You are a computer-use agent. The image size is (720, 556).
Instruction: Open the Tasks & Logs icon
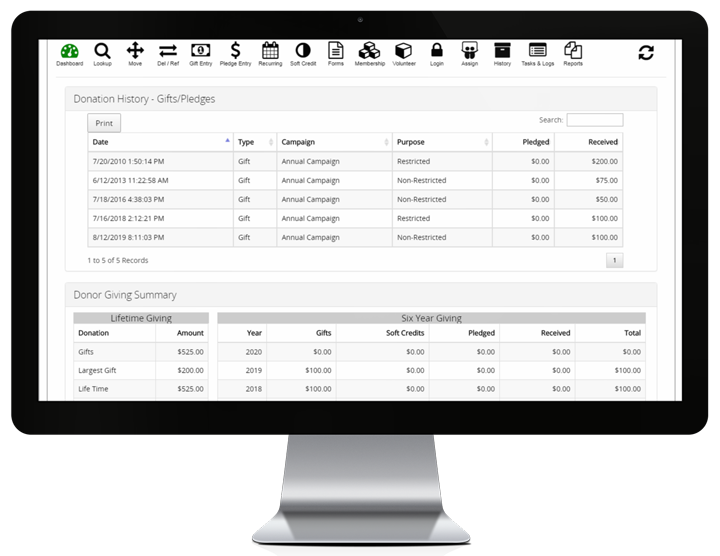click(x=538, y=55)
